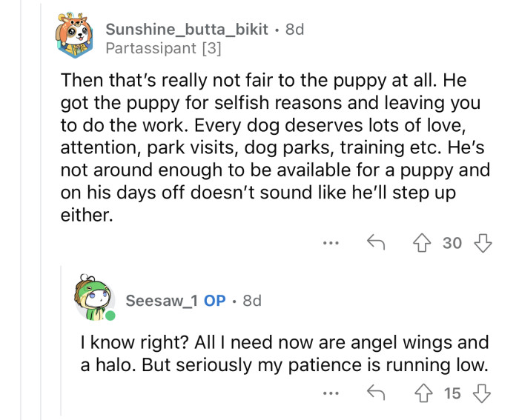The image size is (519, 420).
Task: Click the comment text about the puppy
Action: (x=274, y=141)
